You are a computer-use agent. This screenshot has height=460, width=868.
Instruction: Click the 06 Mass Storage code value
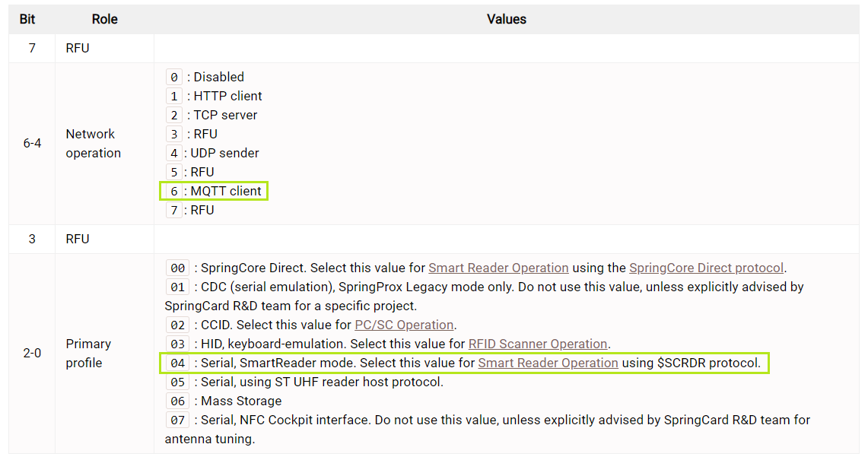click(177, 401)
